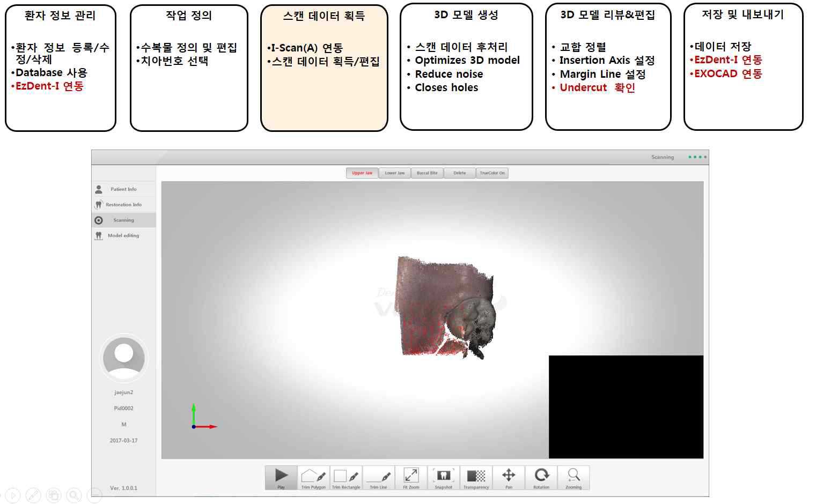Switch to Buccal Bite scan
Image resolution: width=816 pixels, height=504 pixels.
(x=427, y=173)
